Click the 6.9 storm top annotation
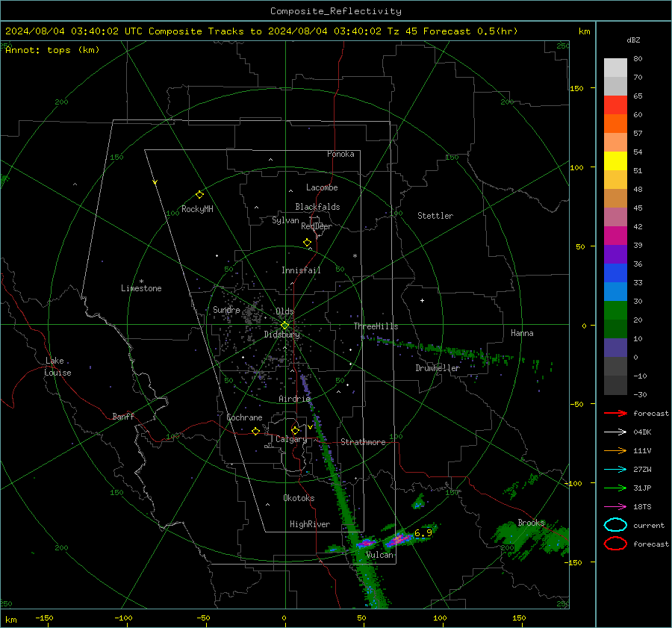 click(423, 533)
